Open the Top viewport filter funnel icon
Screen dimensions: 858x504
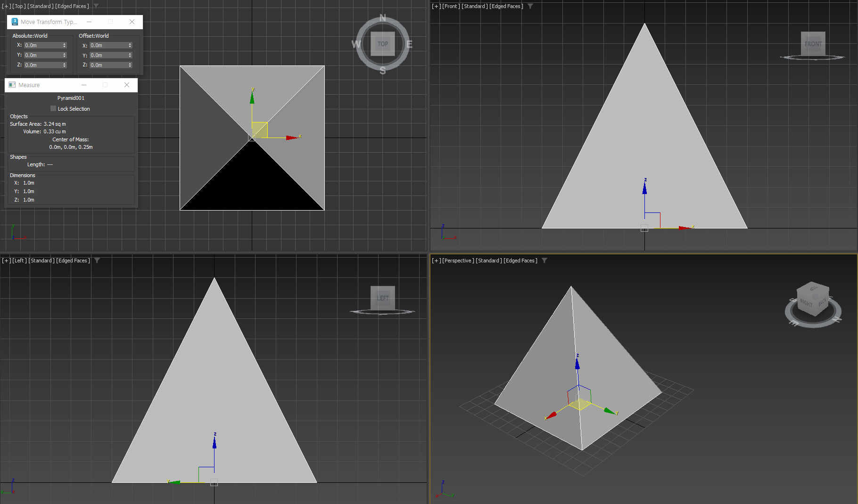point(96,6)
